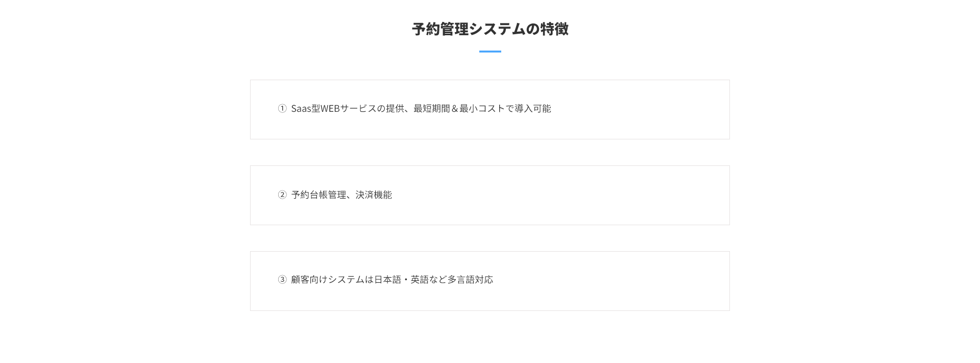Click the 予約台帳管理 text

coord(318,195)
